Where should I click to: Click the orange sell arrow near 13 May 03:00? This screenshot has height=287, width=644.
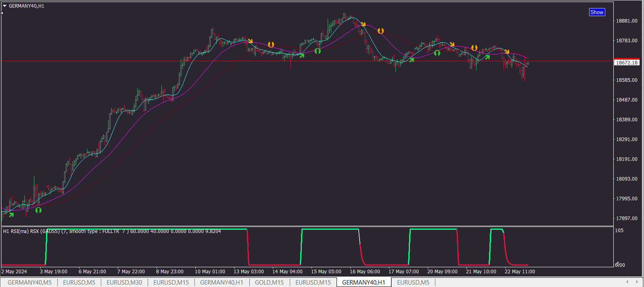[250, 41]
